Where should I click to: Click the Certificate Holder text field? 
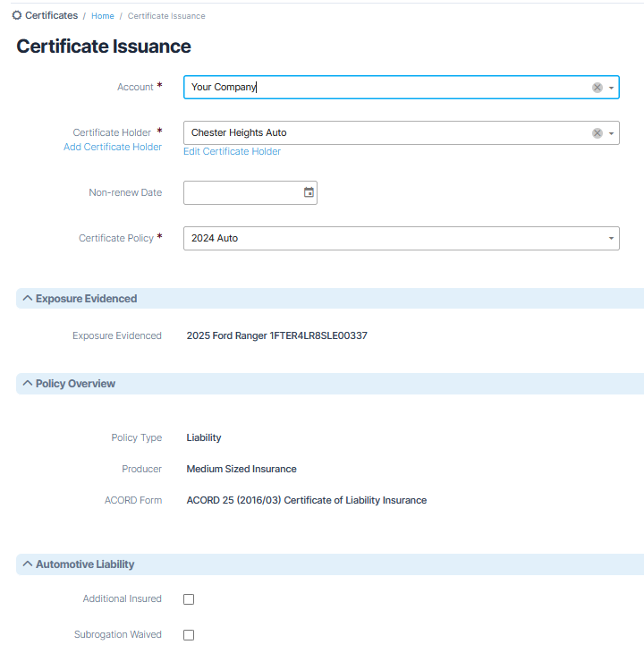[385, 133]
